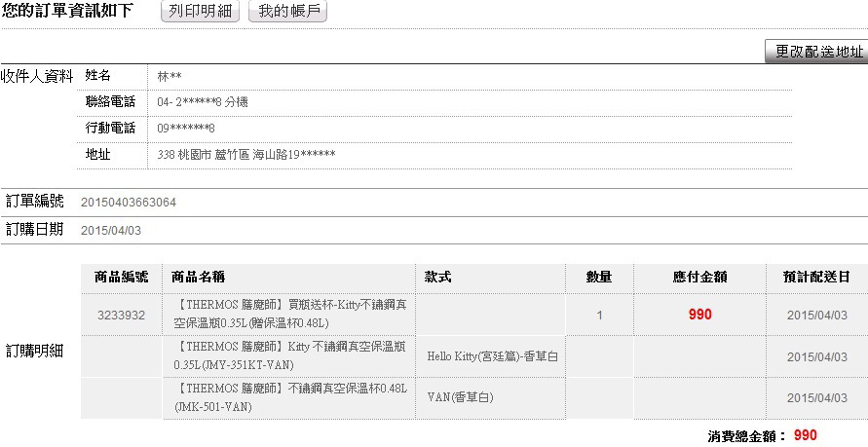Click red amount 990 in table row
868x447 pixels.
coord(699,315)
